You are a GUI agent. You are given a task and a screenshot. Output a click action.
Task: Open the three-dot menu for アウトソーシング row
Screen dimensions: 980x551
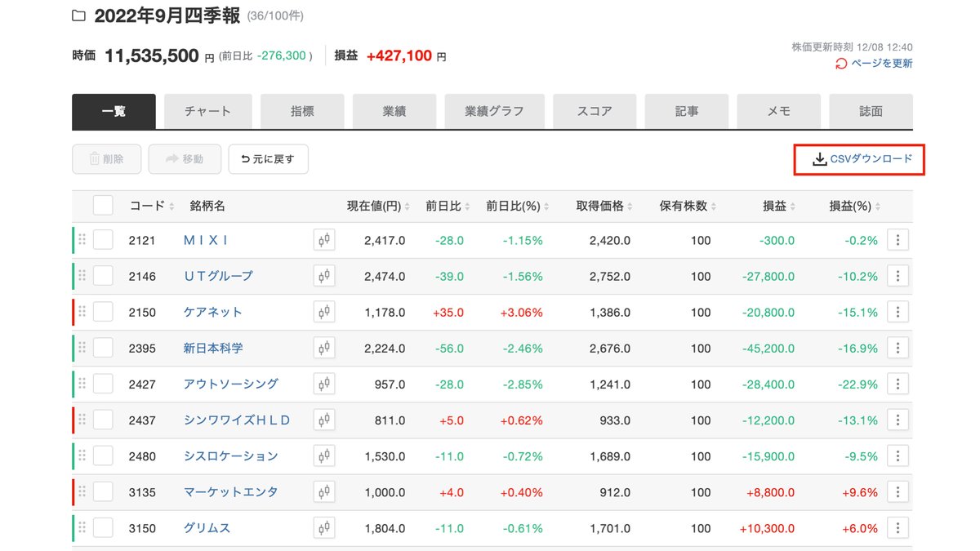(x=898, y=384)
